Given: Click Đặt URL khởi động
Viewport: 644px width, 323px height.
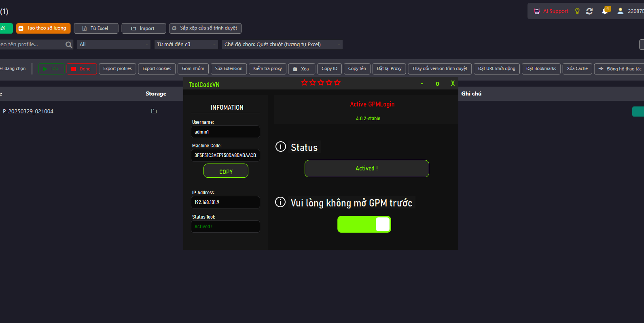Looking at the screenshot, I should coord(497,69).
